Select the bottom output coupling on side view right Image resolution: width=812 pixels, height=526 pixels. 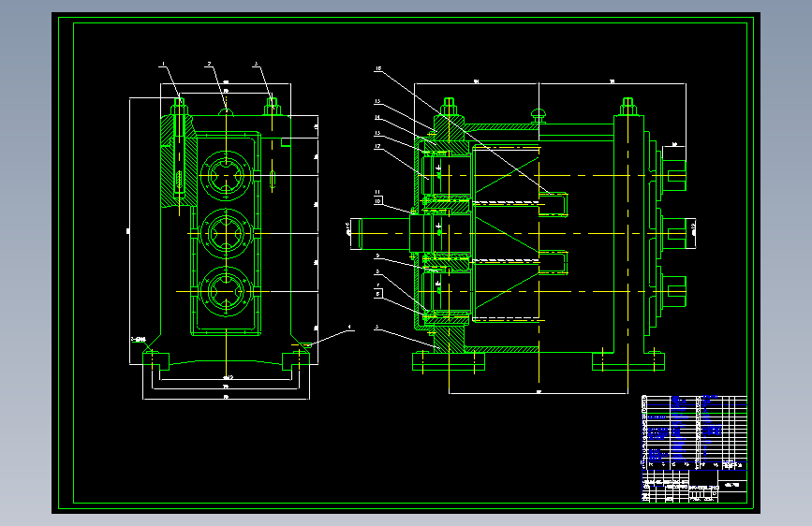tap(673, 291)
